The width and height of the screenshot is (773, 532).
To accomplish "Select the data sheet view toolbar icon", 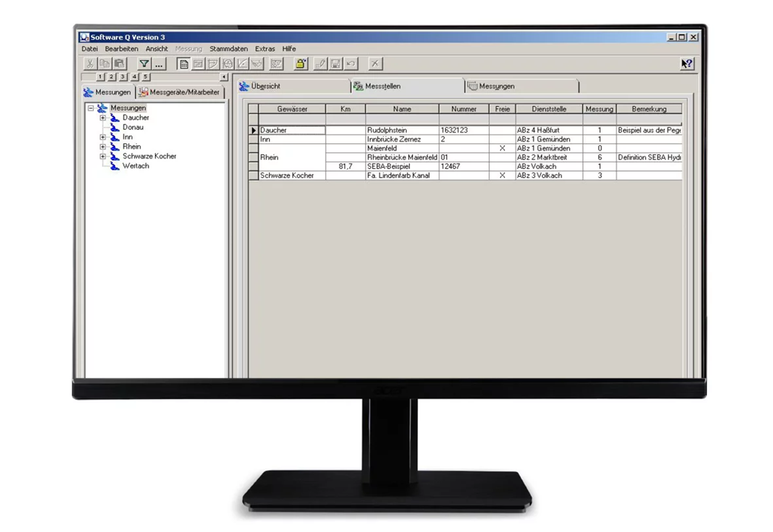I will point(184,64).
